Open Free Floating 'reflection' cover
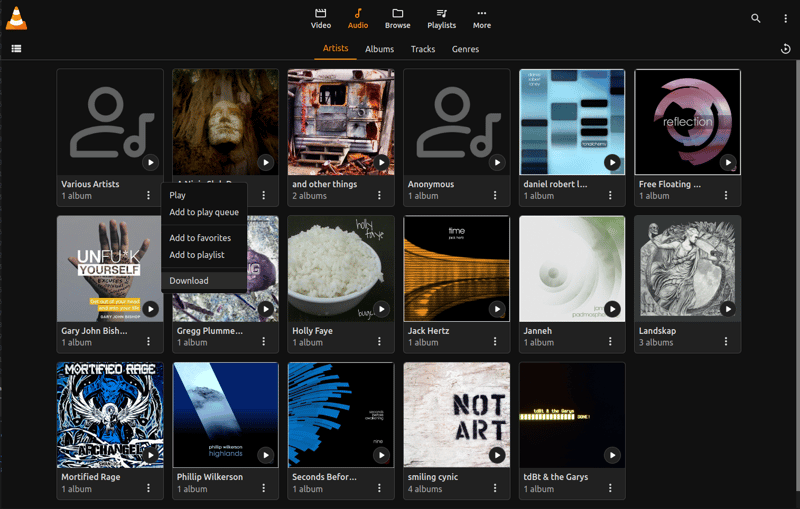The height and width of the screenshot is (509, 800). [687, 122]
